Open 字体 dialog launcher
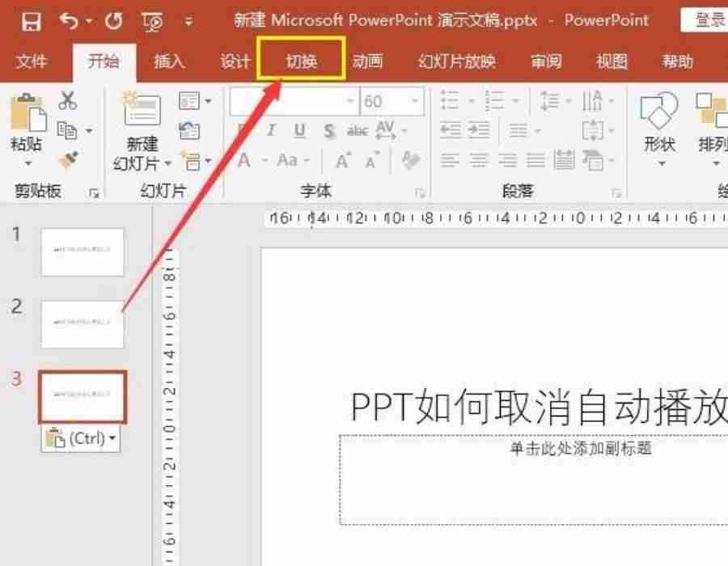This screenshot has height=566, width=728. coord(420,193)
